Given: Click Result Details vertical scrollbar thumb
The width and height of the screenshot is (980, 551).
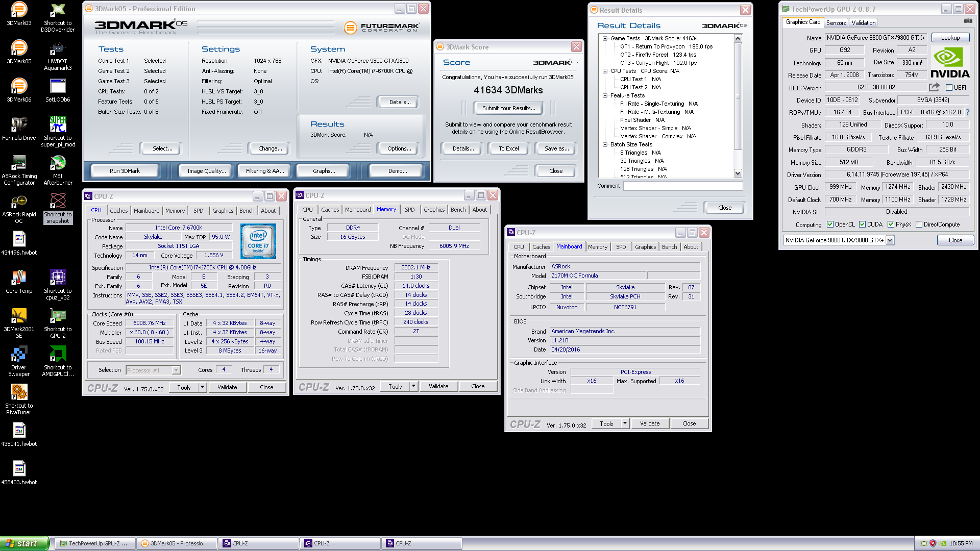Looking at the screenshot, I should coord(738,96).
